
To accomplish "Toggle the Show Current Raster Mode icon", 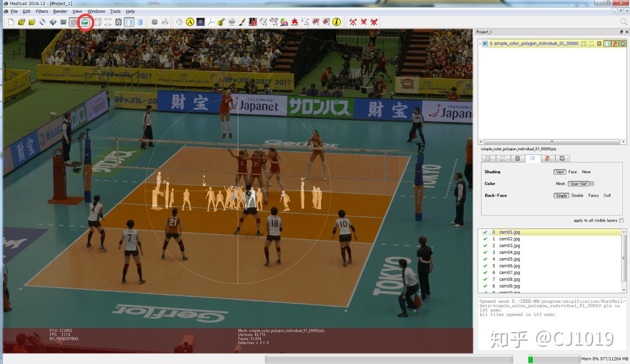I will pyautogui.click(x=85, y=22).
